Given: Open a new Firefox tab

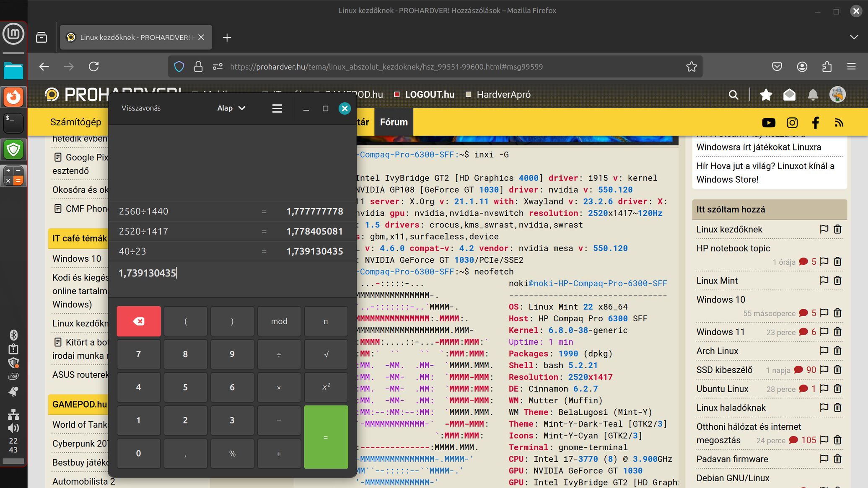Looking at the screenshot, I should click(227, 38).
